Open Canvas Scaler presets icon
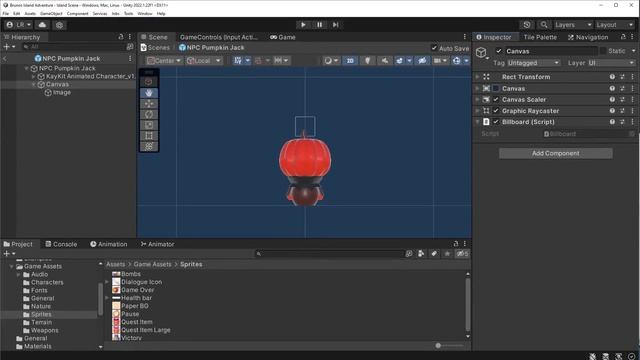Viewport: 640px width, 360px height. [622, 100]
